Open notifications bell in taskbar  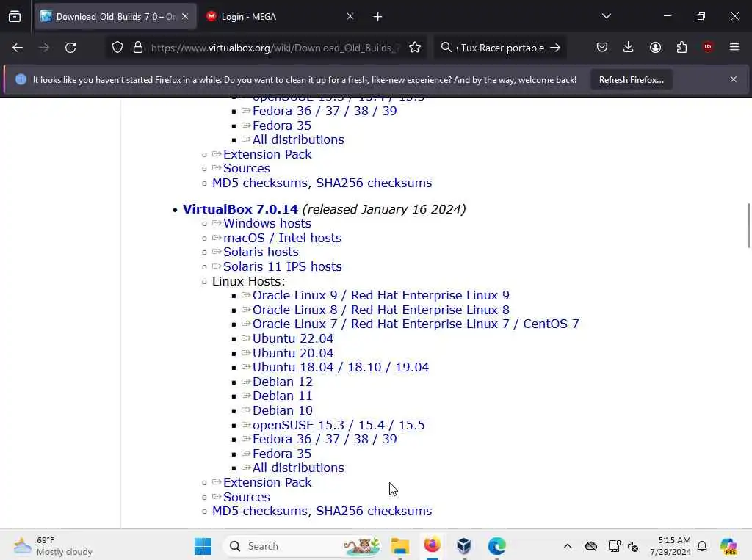point(702,546)
